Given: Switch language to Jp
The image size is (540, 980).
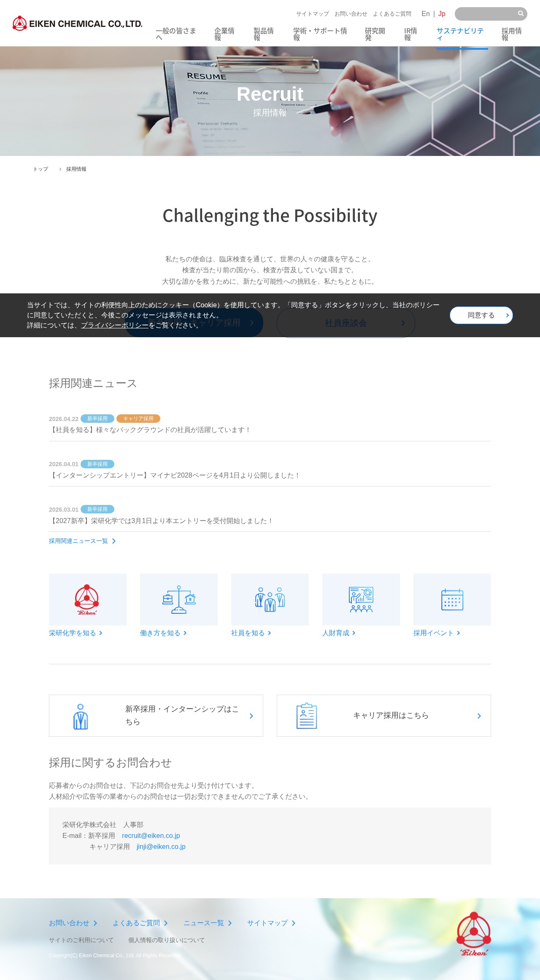Looking at the screenshot, I should tap(442, 14).
